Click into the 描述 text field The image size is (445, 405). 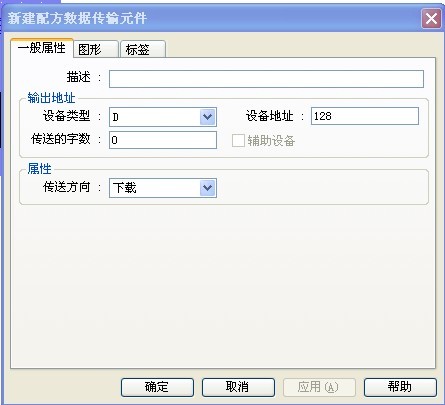tap(266, 79)
